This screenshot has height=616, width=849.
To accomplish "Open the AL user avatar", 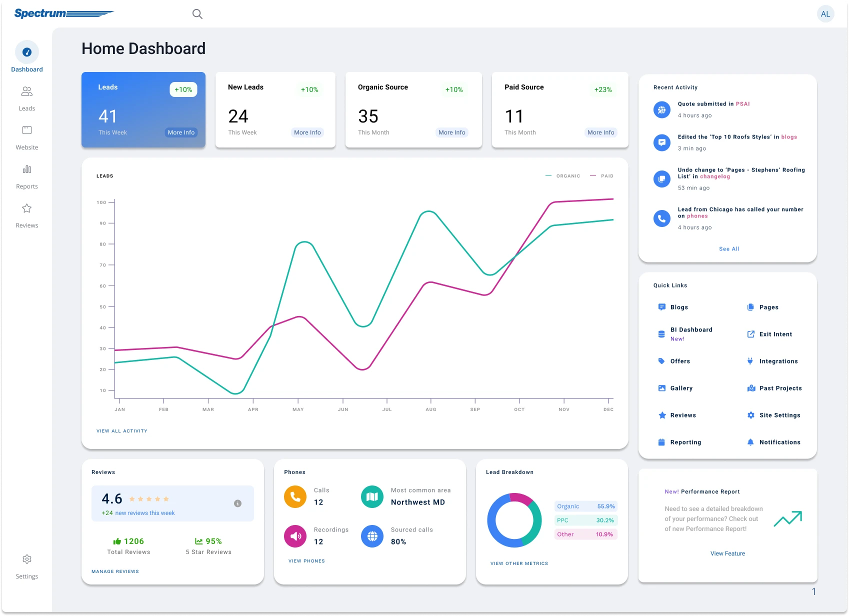I will point(825,14).
